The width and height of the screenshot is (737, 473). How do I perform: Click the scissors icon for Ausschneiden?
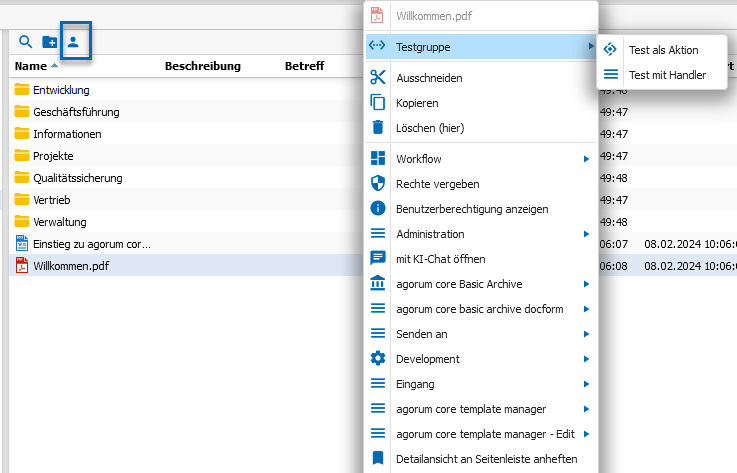pos(378,78)
